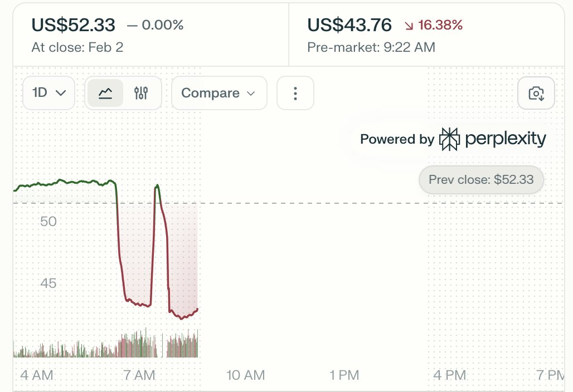Click the 50 price axis label
The image size is (573, 392).
(x=48, y=222)
